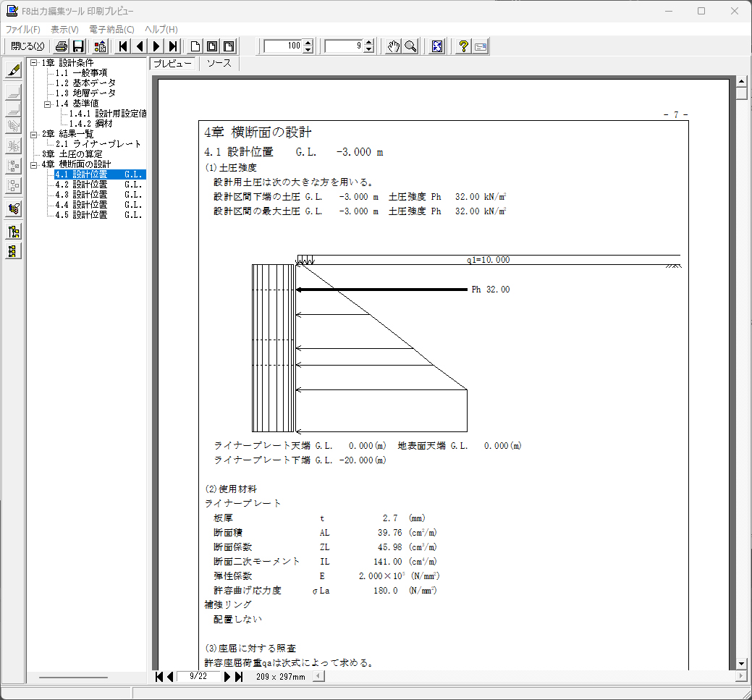Click the pen edit icon in left sidebar
Screen dimensions: 752x700
point(13,70)
